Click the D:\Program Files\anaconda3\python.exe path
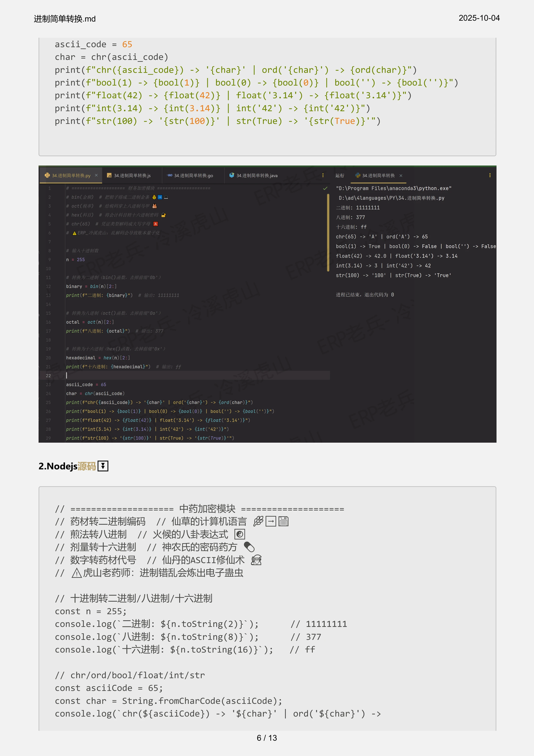 click(393, 188)
